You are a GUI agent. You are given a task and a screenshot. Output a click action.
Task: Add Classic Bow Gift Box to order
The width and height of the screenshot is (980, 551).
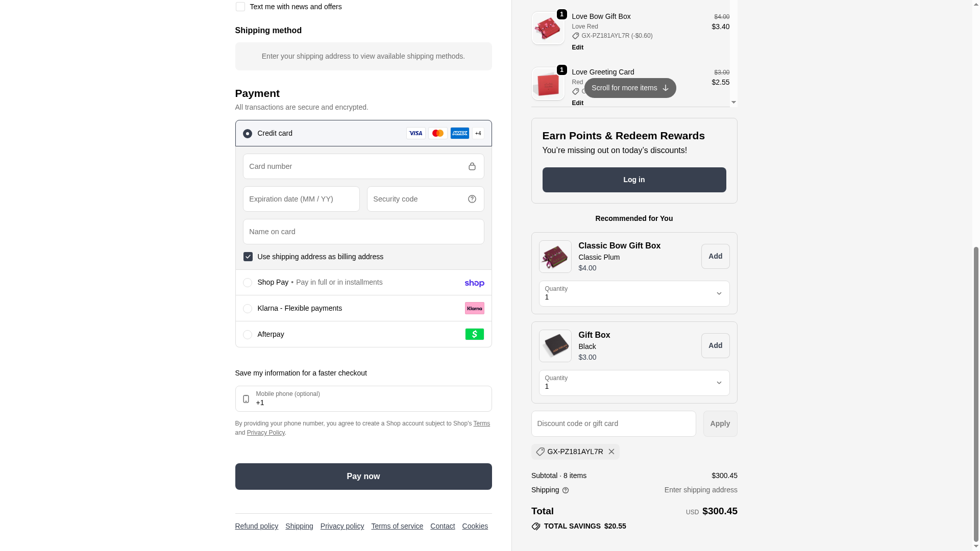point(715,256)
